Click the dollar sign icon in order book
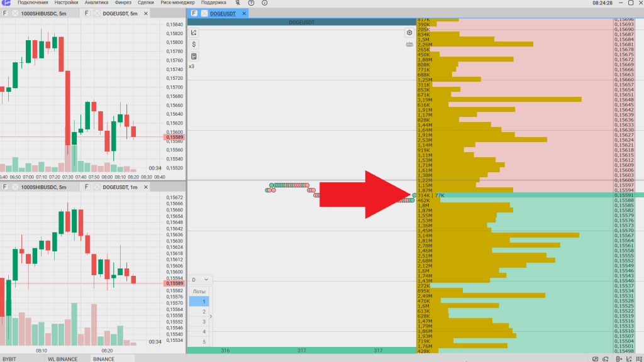Image resolution: width=644 pixels, height=362 pixels. (194, 44)
